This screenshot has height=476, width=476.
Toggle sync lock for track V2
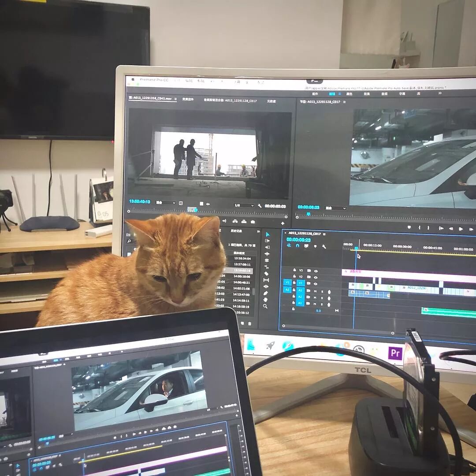tap(309, 277)
